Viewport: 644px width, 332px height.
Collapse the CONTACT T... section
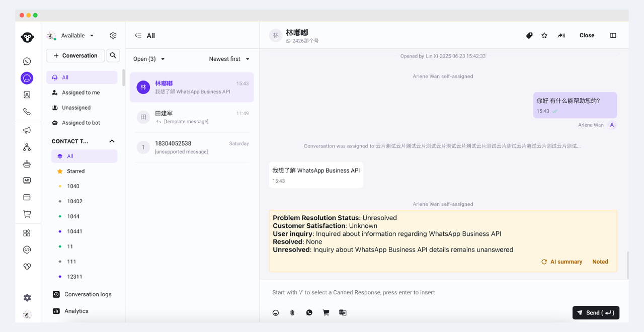[x=112, y=141]
